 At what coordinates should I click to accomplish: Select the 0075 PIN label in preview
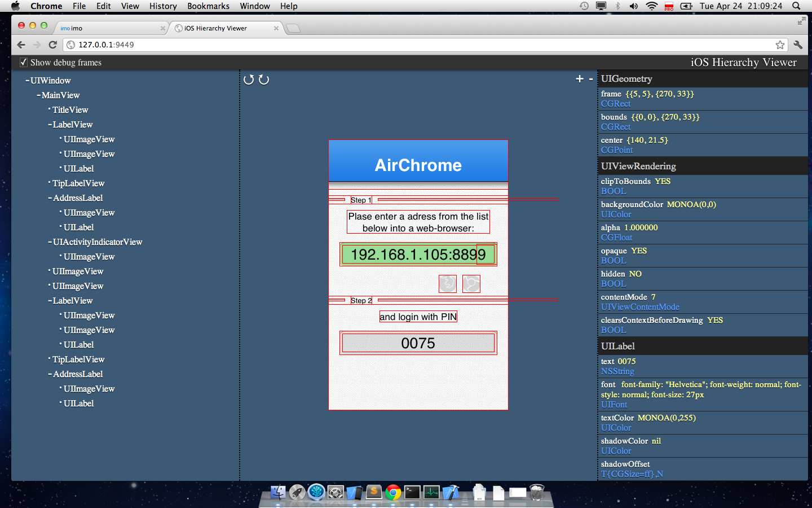point(418,343)
